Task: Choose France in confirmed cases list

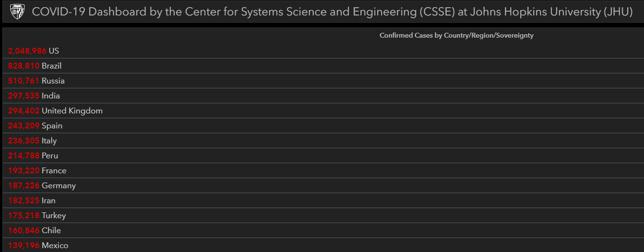Action: click(x=323, y=170)
